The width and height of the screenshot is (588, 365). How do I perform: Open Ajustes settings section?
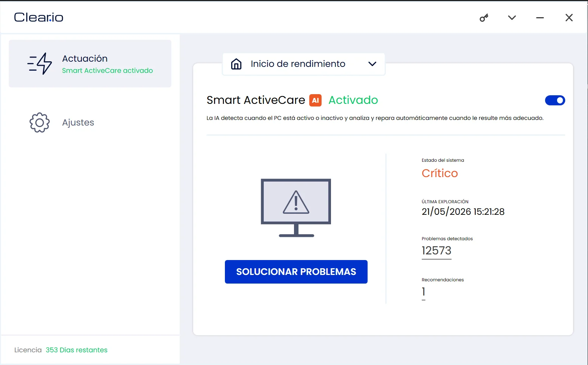click(x=90, y=123)
